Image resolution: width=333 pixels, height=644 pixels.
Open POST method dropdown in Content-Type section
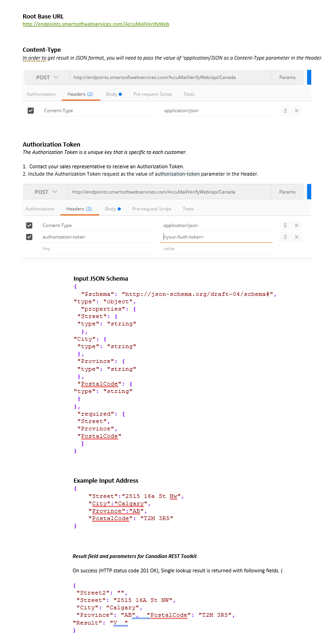[47, 77]
